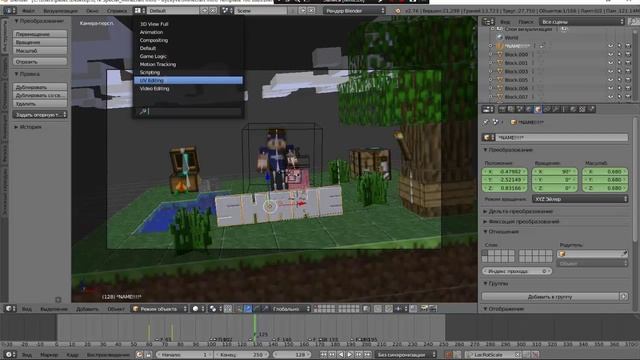Open the Render properties tab
This screenshot has width=640, height=360.
tap(502, 109)
